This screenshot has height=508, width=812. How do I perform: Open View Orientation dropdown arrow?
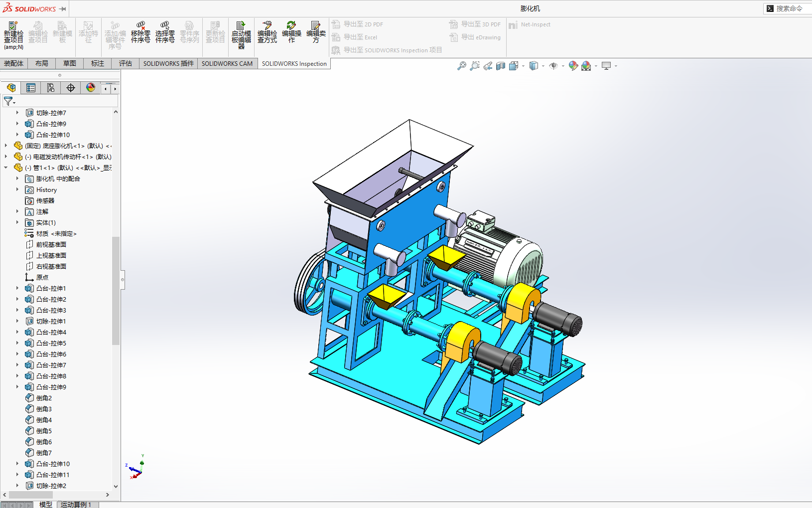(x=523, y=66)
